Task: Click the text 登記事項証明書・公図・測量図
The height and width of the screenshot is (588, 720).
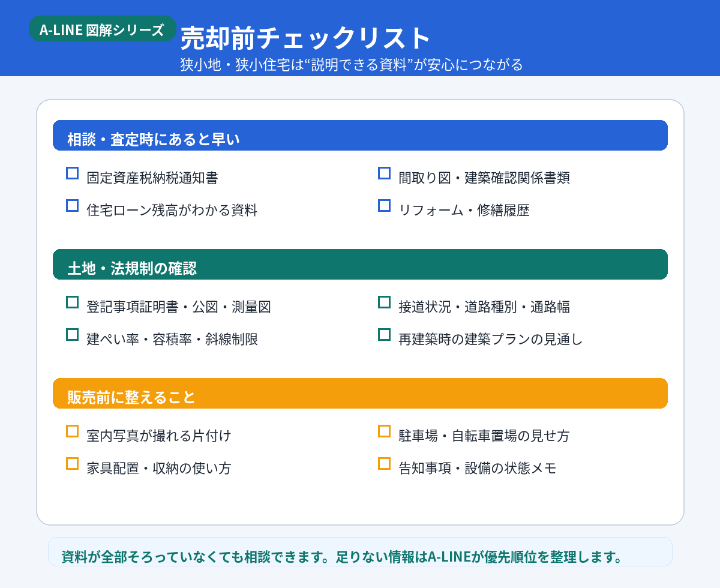Action: pos(179,307)
